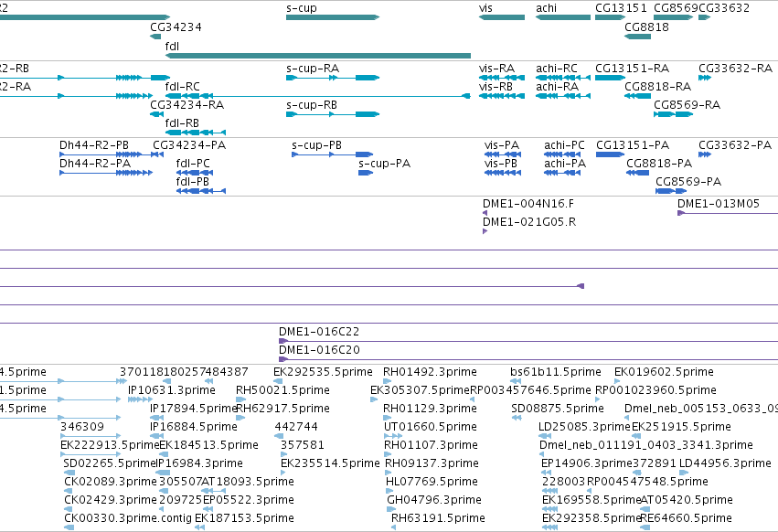Open the vis-RA transcript label
Screen dimensions: 778x532
click(x=496, y=68)
